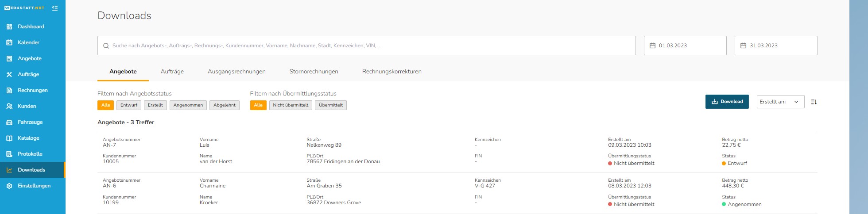The image size is (868, 214).
Task: Click Angebote - 3 Treffer heading
Action: (x=126, y=122)
